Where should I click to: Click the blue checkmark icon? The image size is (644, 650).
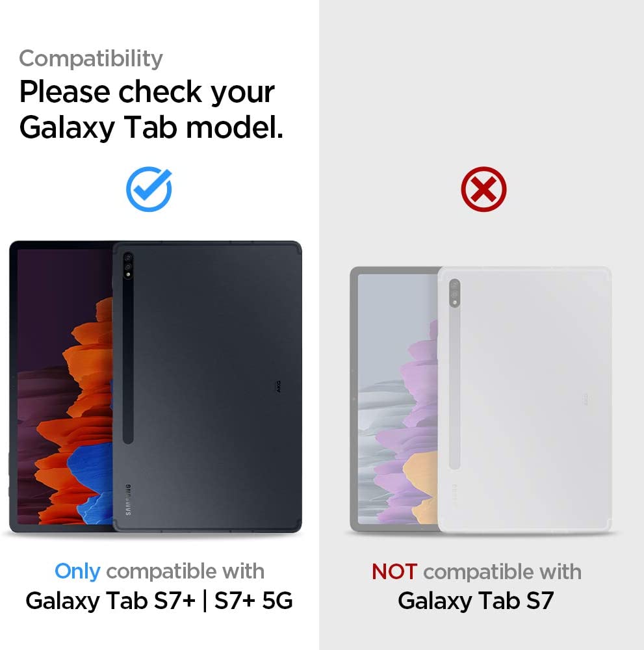149,188
